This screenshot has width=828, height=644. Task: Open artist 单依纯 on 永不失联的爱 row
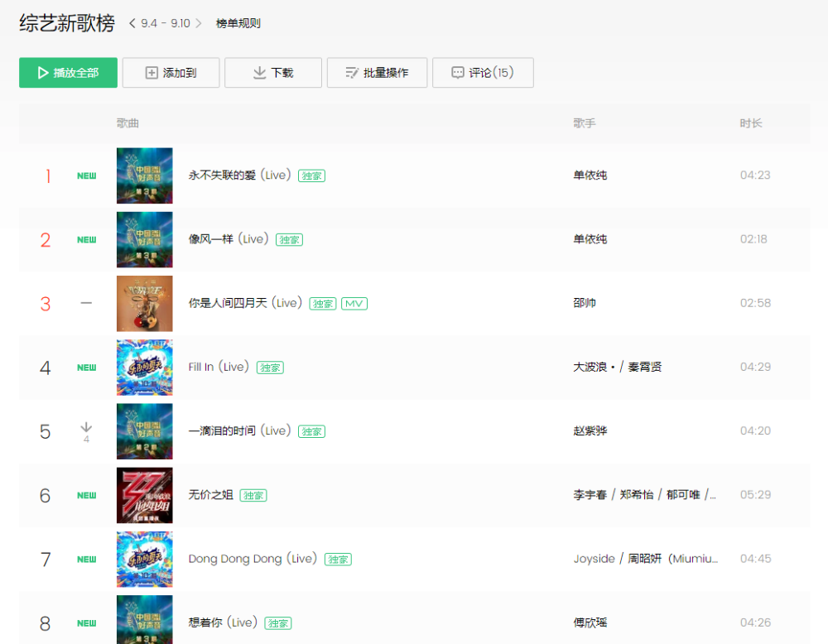pos(590,175)
